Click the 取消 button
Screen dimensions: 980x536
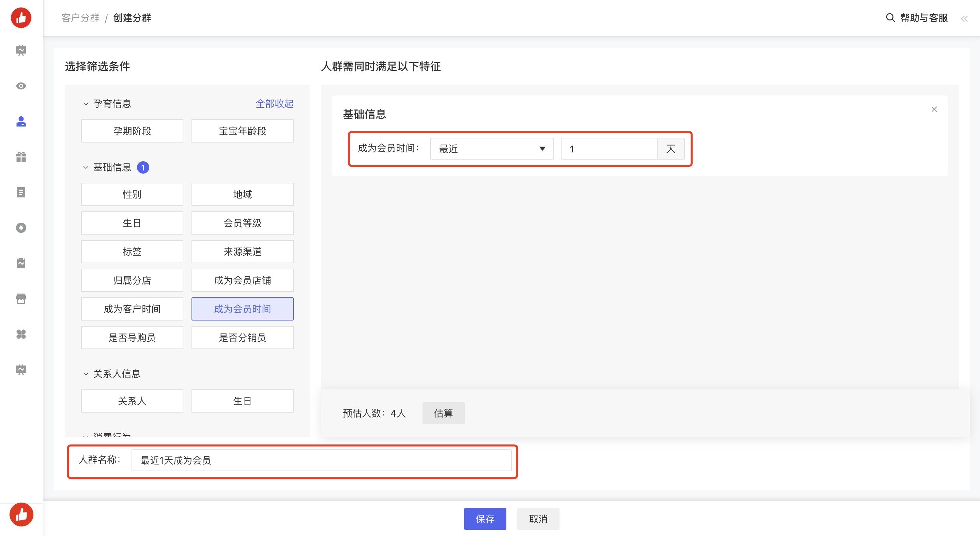(538, 519)
